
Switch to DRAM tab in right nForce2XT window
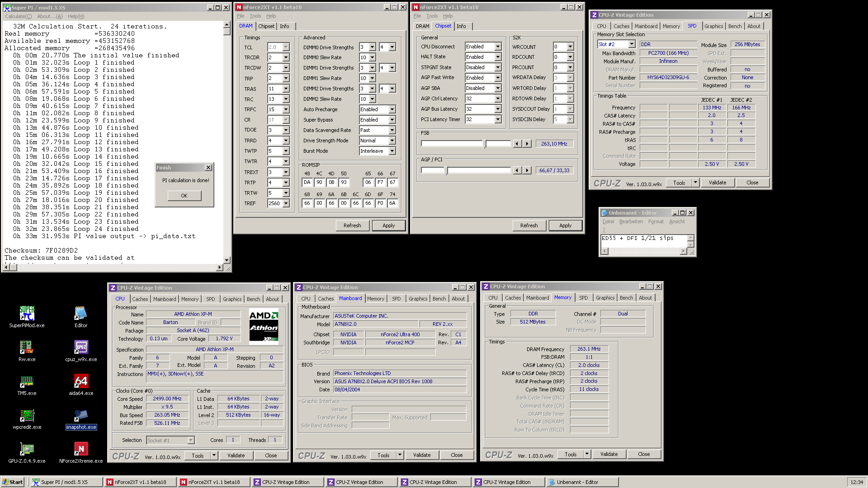pyautogui.click(x=422, y=26)
